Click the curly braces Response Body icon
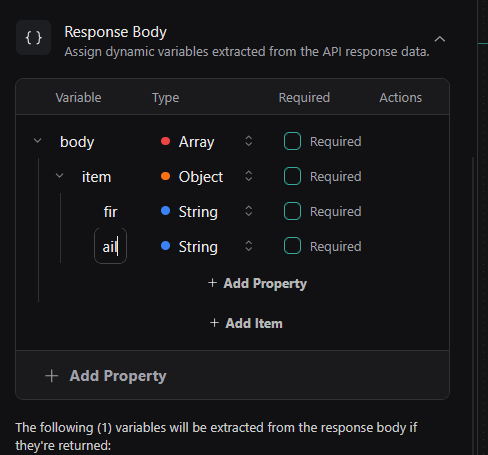This screenshot has height=455, width=488. click(x=33, y=37)
